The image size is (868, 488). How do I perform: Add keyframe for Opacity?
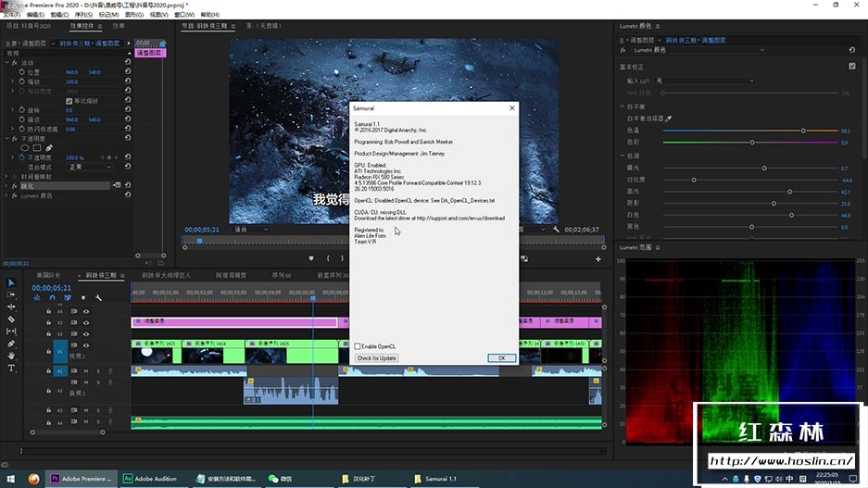pos(109,157)
